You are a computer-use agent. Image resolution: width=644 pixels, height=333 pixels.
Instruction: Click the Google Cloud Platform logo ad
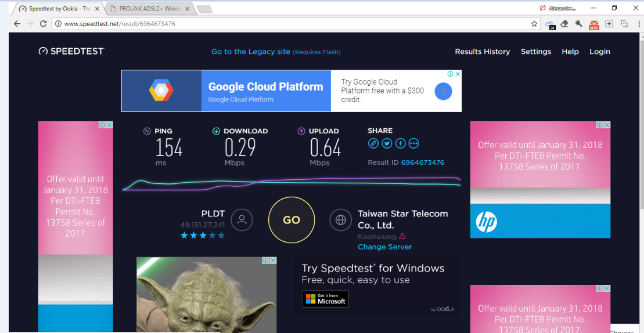pos(161,91)
